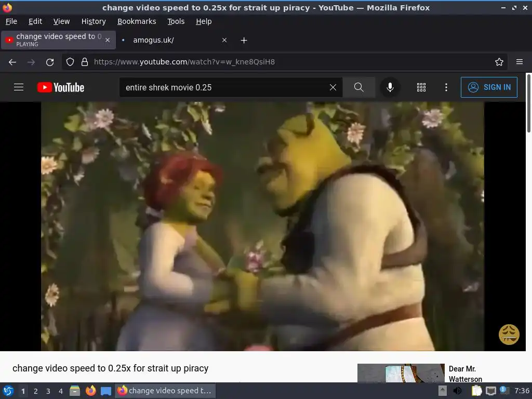Open volume control in system tray
Screen dimensions: 532x399
point(457,391)
